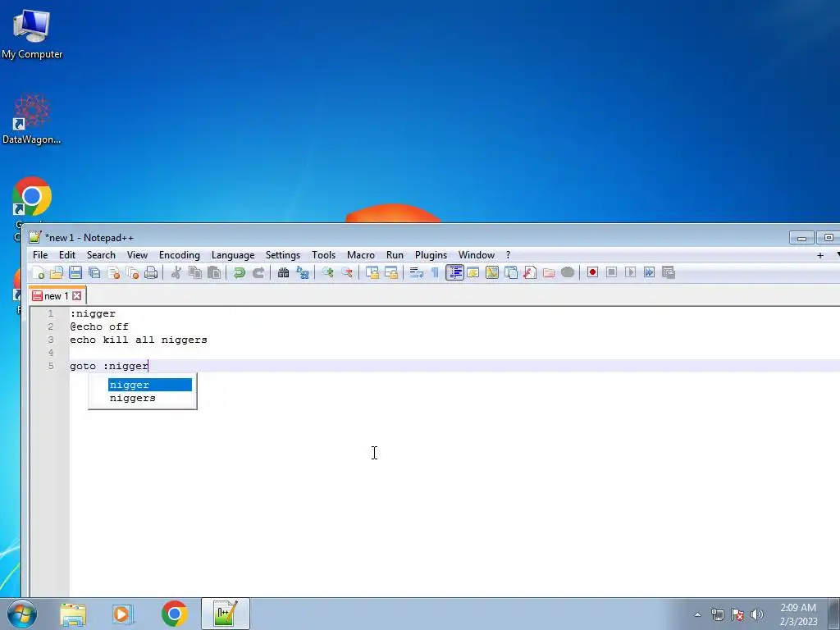This screenshot has height=630, width=840.
Task: Open Chrome from the taskbar
Action: click(x=174, y=614)
